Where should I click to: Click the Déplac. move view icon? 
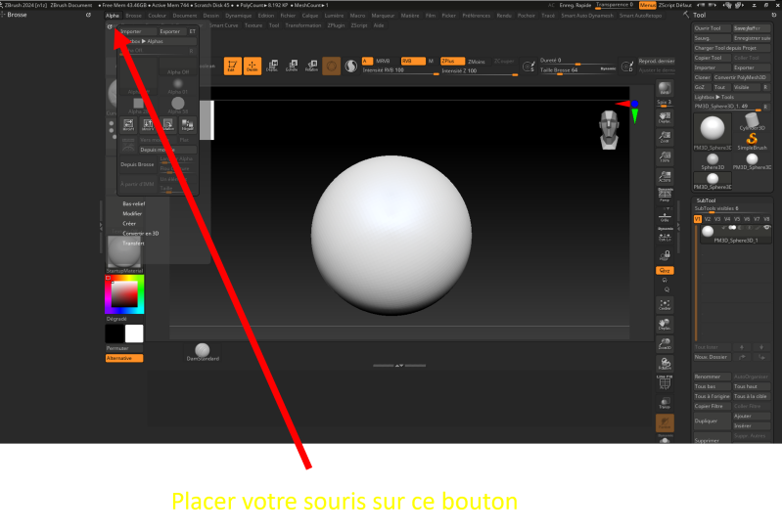(x=665, y=324)
